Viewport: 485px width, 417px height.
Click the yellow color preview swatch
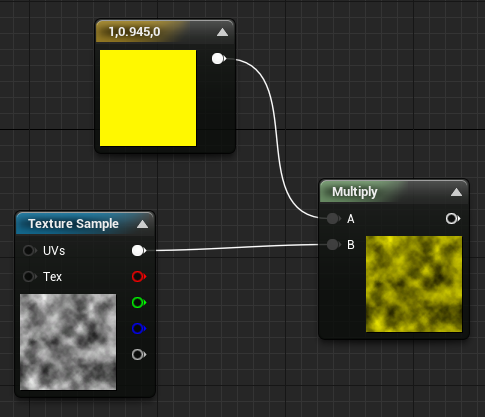[148, 98]
